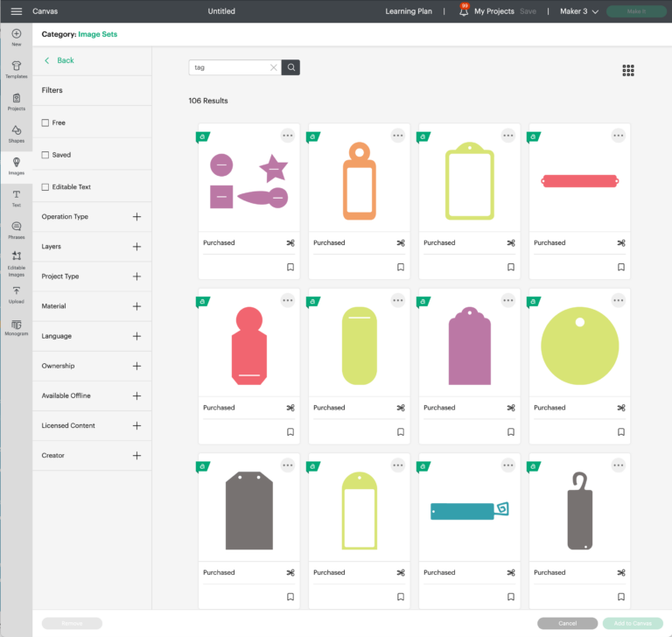
Task: Open the Text tool in sidebar
Action: click(16, 198)
